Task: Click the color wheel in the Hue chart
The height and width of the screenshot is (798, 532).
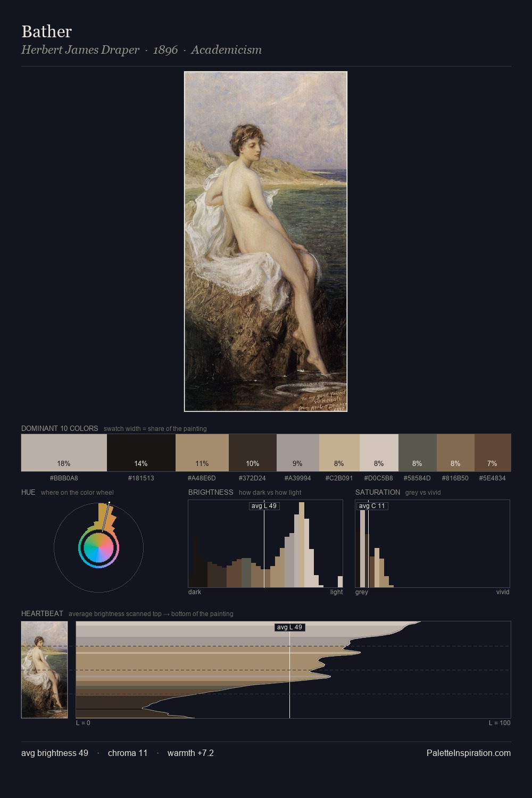Action: [98, 547]
